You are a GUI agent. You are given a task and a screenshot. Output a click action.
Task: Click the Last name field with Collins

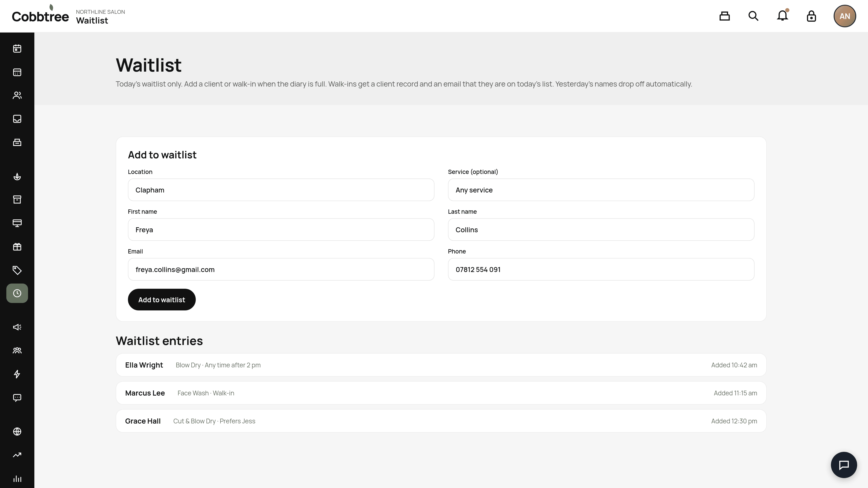coord(601,230)
